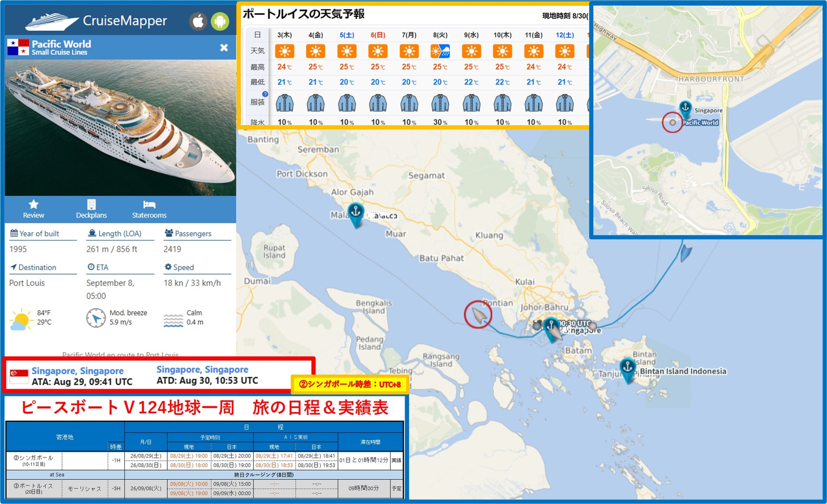Viewport: 827px width, 504px height.
Task: Click the 261 m / 856 ft length value
Action: pyautogui.click(x=112, y=249)
